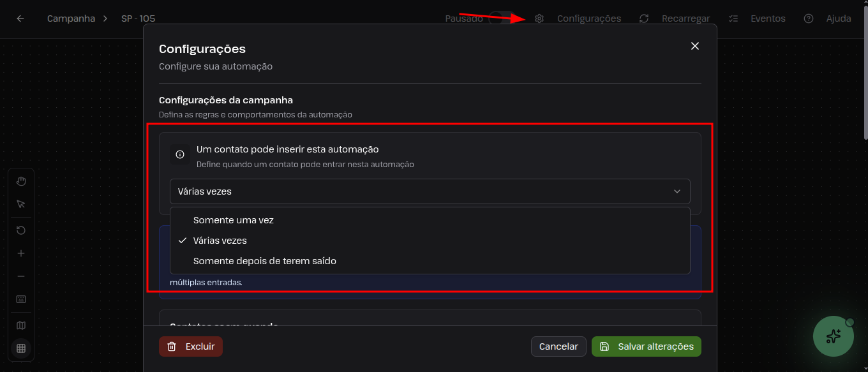Click the info icon beside automation entry setting
The width and height of the screenshot is (868, 372).
click(x=180, y=154)
